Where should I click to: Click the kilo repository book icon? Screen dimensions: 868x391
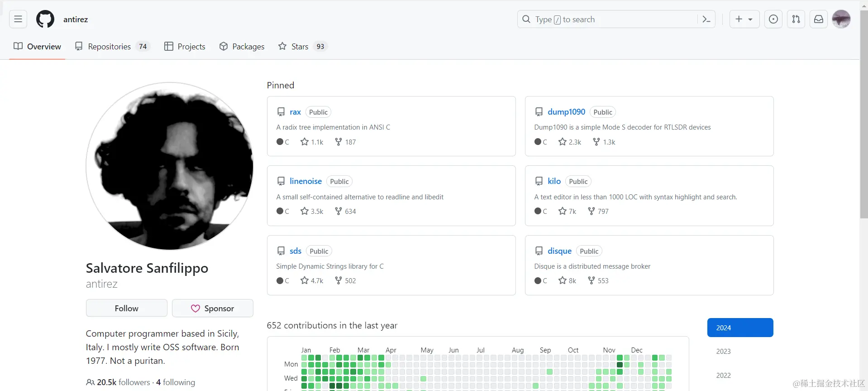(x=539, y=181)
